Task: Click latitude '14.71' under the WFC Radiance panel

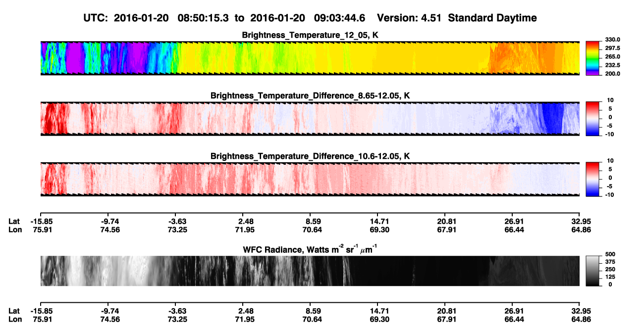Action: (379, 311)
